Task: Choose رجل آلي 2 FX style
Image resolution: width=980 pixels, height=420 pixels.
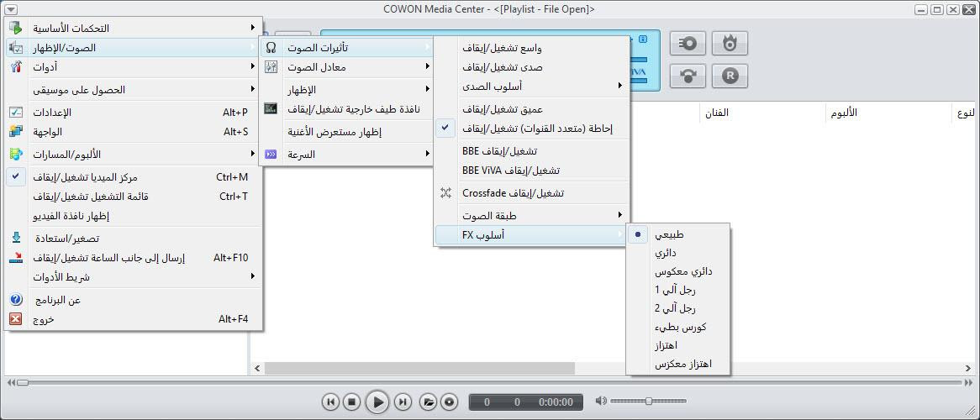Action: [x=678, y=308]
